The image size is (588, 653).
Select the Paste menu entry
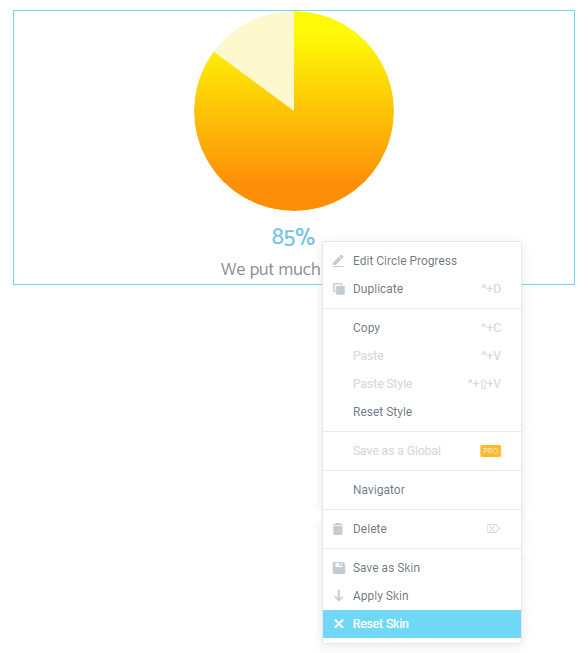click(422, 356)
